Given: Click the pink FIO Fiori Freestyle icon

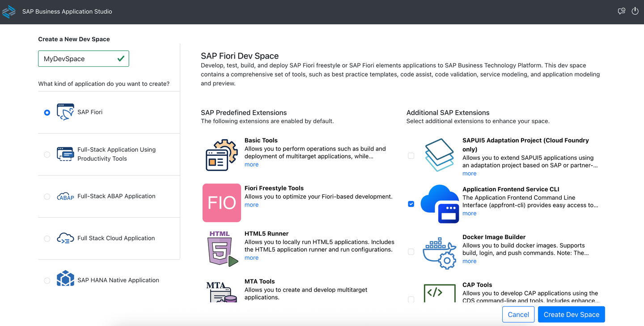Looking at the screenshot, I should pos(222,203).
